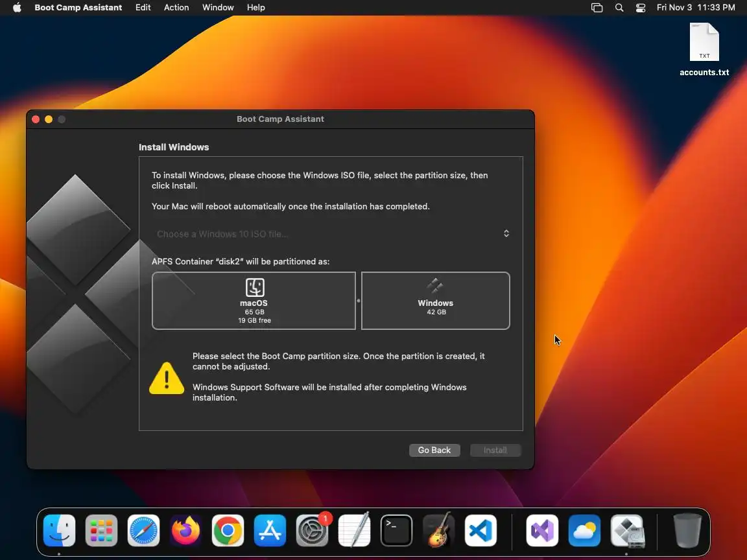747x560 pixels.
Task: Click the '19 GB free' label
Action: click(x=254, y=320)
